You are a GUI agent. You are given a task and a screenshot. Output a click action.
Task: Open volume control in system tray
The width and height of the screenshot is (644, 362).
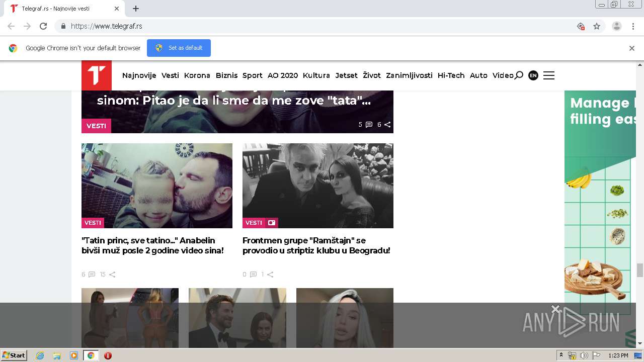(x=584, y=355)
